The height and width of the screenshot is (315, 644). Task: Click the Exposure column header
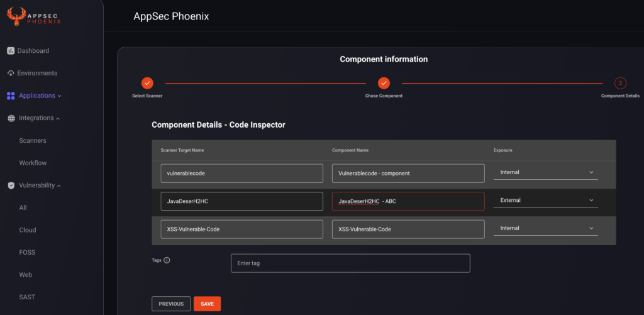pos(502,150)
